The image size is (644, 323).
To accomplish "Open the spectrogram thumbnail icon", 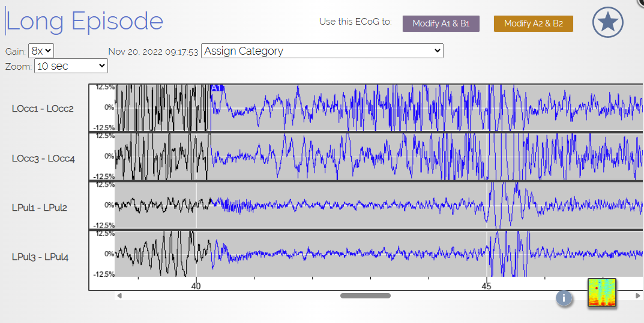I will coord(602,293).
